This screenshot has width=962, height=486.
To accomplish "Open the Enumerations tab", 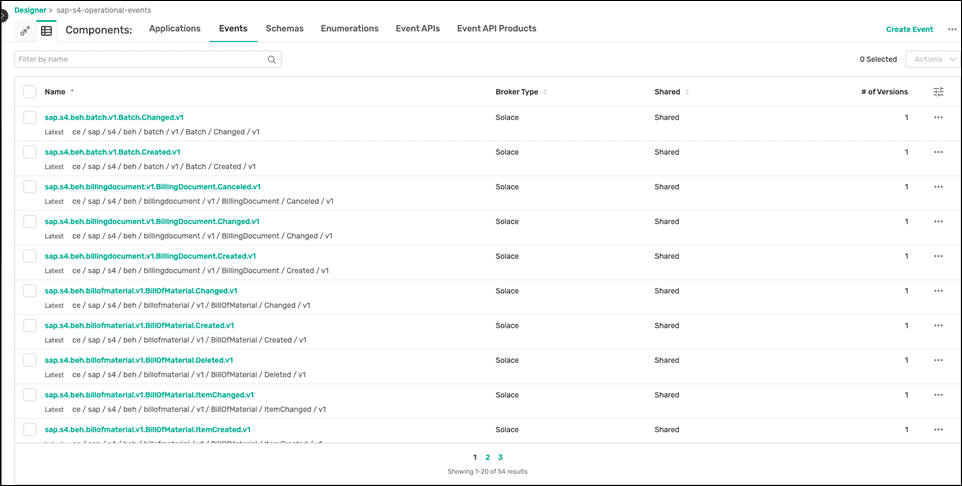I will click(x=350, y=29).
